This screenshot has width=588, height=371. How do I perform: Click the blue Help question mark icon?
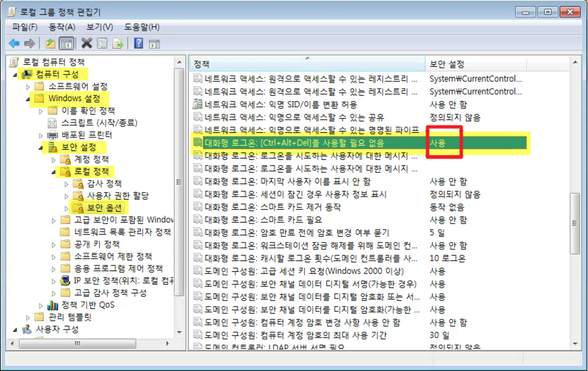coord(139,44)
